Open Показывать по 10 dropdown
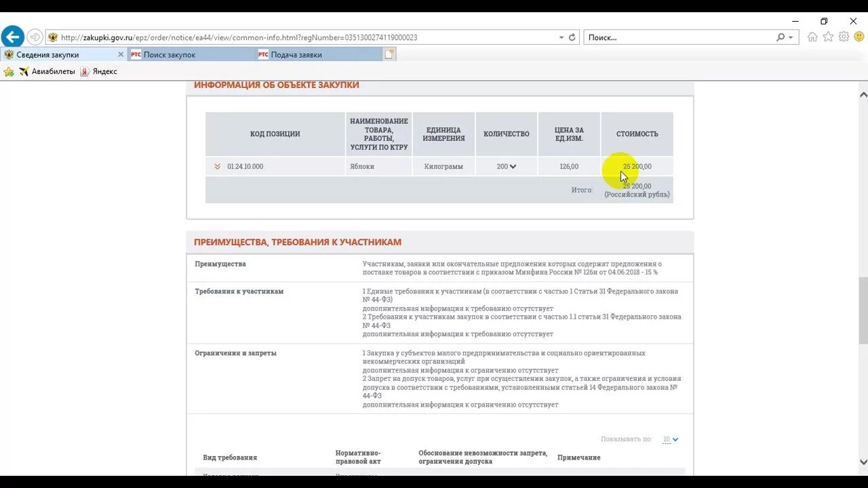This screenshot has width=868, height=488. [x=671, y=439]
